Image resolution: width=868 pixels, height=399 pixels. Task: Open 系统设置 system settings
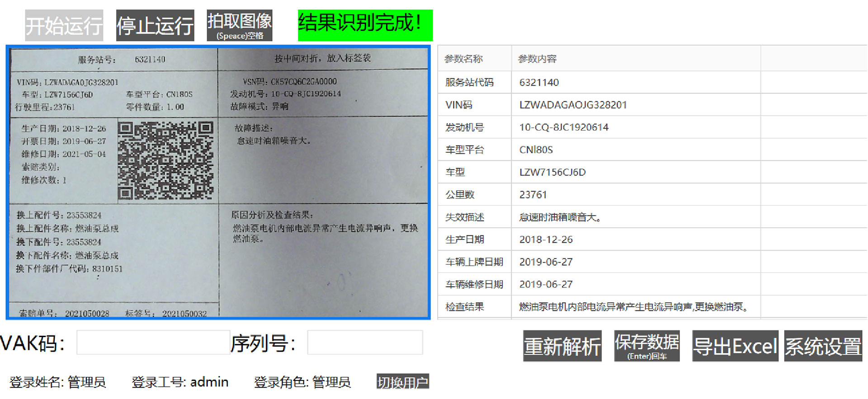tap(823, 346)
